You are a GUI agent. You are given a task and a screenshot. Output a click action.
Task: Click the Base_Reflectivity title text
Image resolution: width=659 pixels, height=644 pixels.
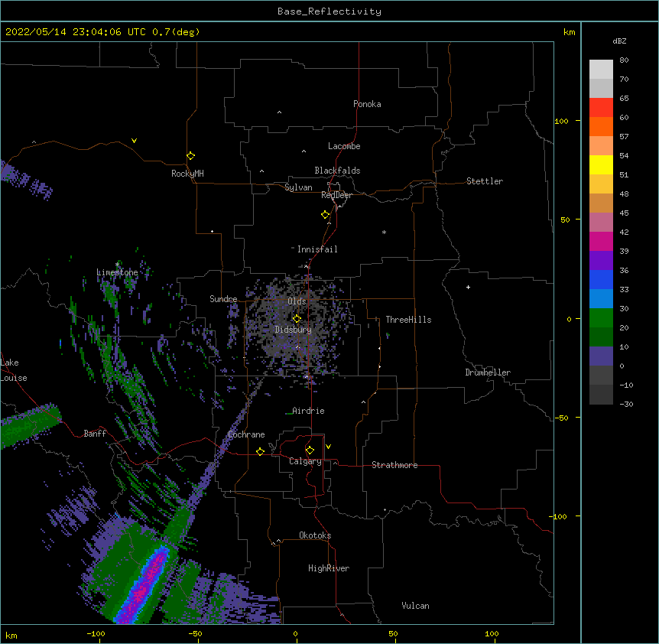click(329, 11)
